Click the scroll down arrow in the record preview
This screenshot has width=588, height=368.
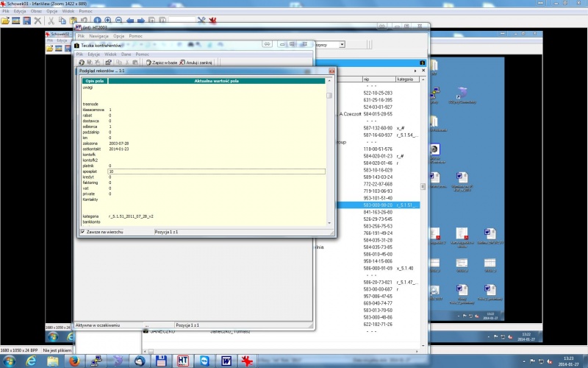pyautogui.click(x=329, y=223)
